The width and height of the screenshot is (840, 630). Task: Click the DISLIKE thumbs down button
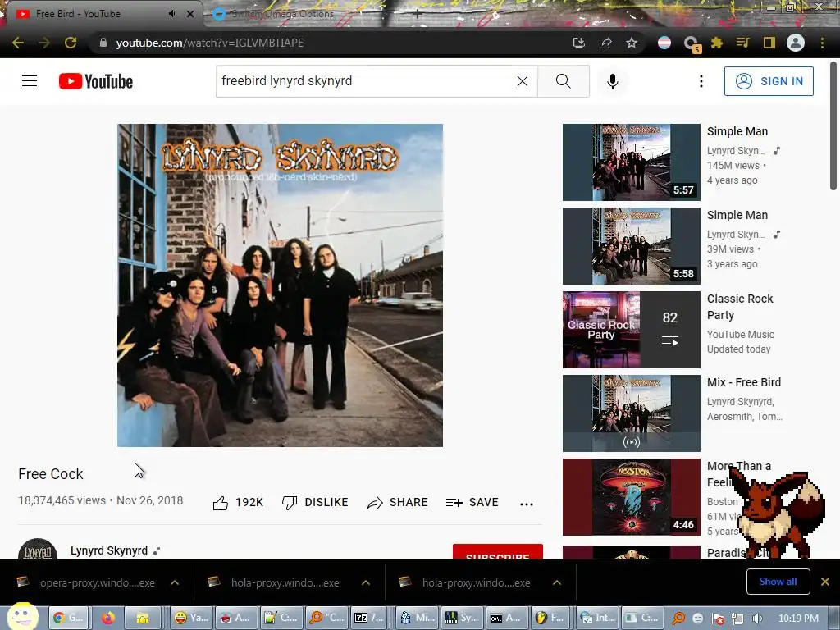[315, 503]
